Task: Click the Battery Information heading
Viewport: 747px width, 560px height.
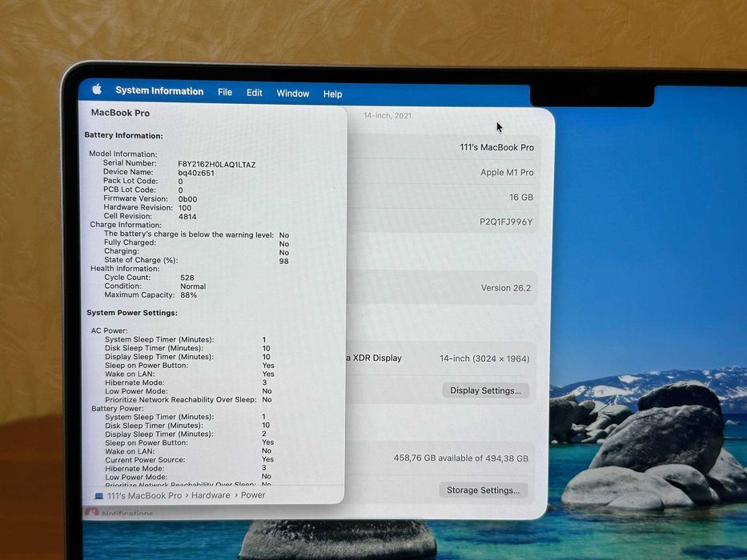Action: point(124,136)
